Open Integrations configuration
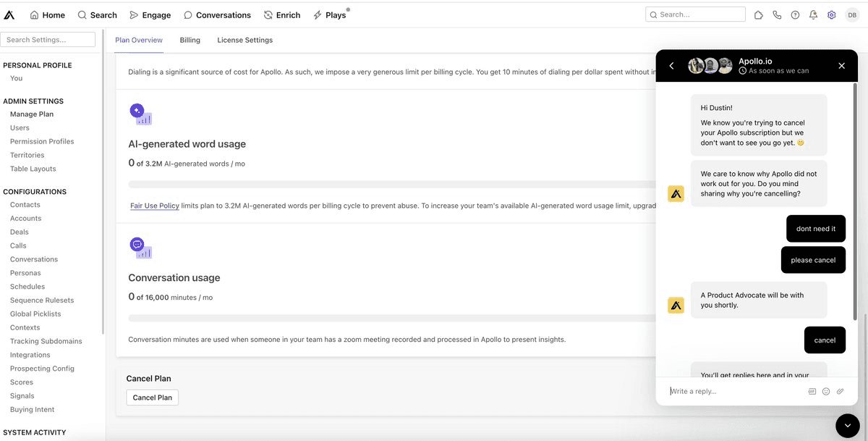 click(30, 356)
